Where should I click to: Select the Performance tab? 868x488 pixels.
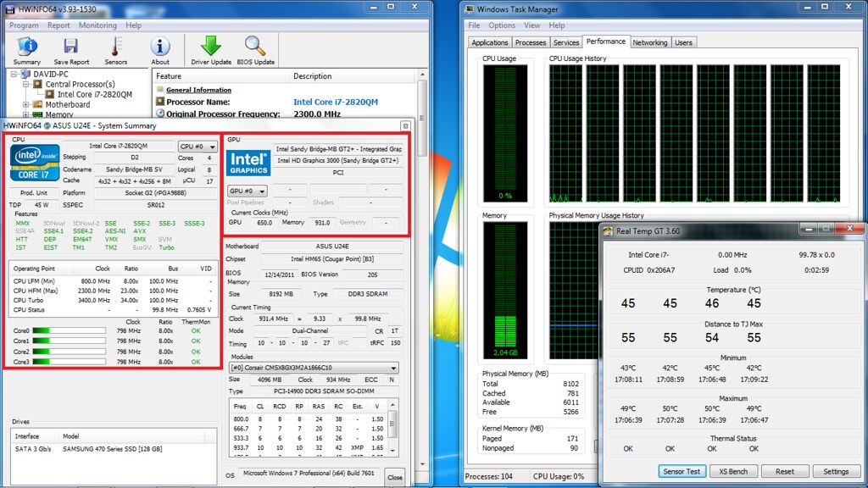(605, 42)
